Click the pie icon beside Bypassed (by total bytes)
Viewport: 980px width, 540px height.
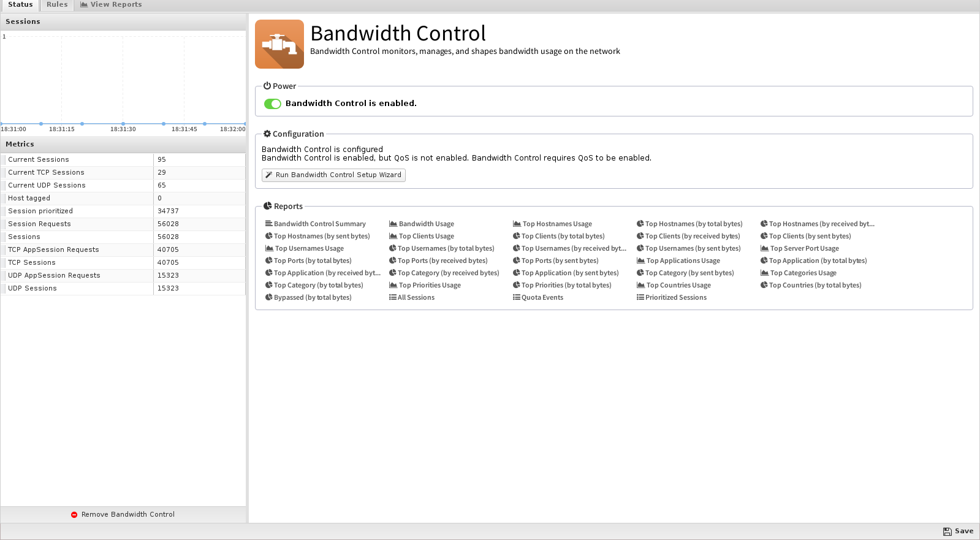[268, 297]
